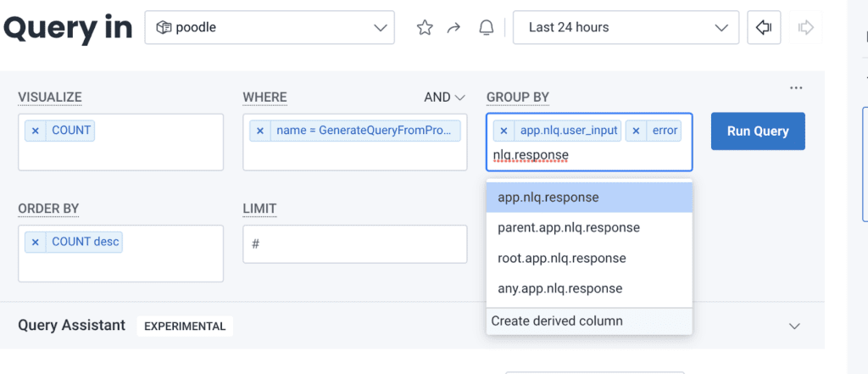Click the LIMIT input field
This screenshot has width=868, height=374.
click(x=354, y=244)
